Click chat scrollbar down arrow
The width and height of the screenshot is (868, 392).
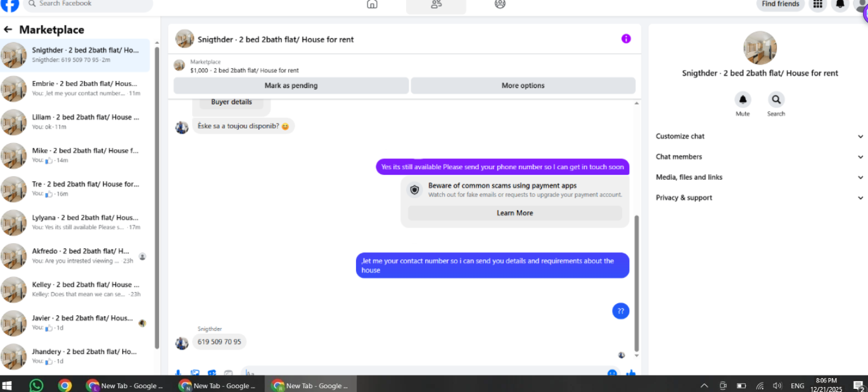637,356
